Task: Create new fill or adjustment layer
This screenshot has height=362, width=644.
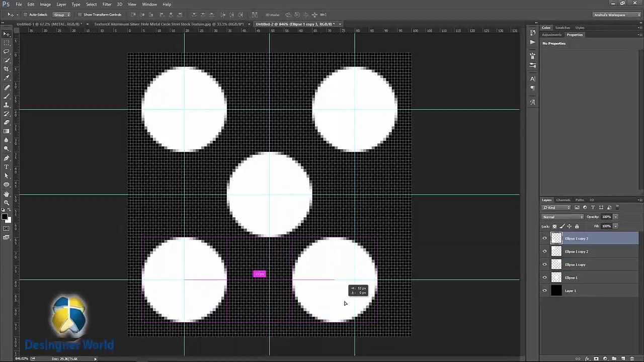Action: point(605,358)
